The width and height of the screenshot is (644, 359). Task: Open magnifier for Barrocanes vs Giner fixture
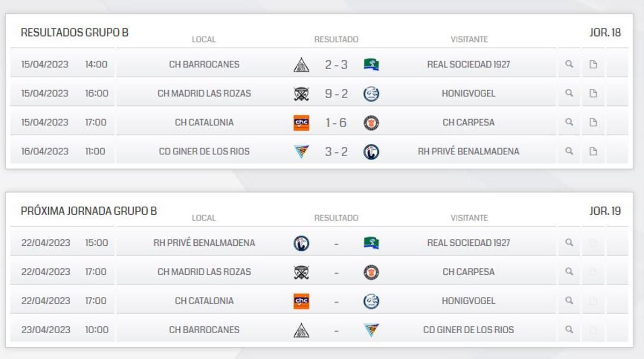tap(568, 329)
